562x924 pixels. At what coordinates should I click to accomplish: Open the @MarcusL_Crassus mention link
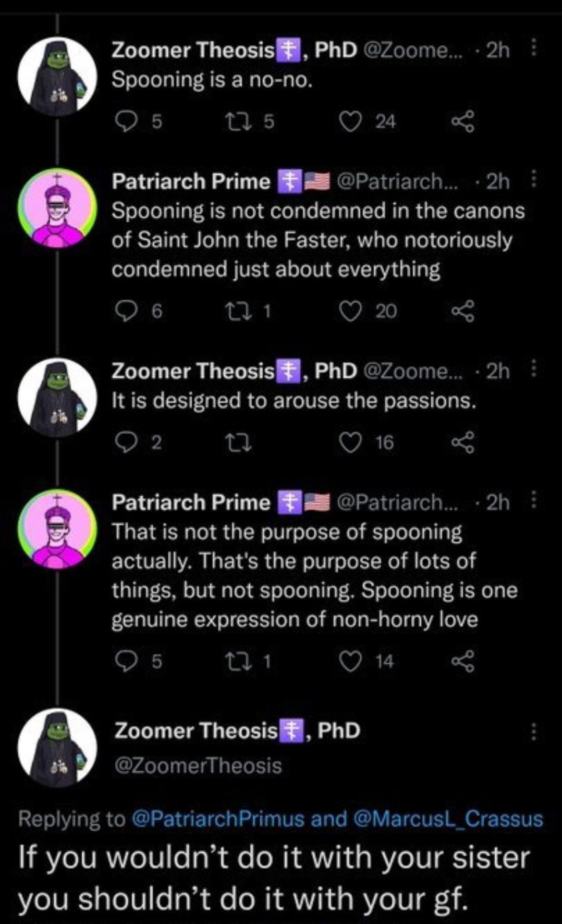coord(448,819)
